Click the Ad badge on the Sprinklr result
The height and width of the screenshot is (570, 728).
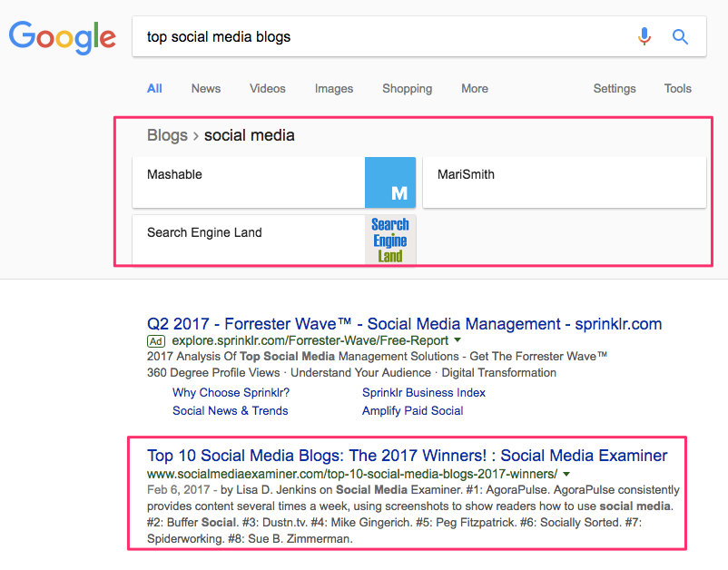point(156,341)
